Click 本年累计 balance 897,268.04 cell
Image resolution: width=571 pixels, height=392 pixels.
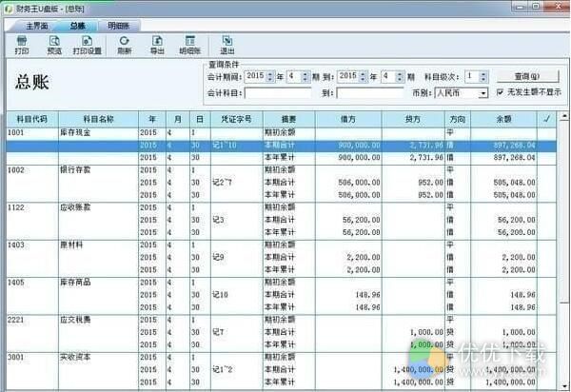(x=503, y=158)
